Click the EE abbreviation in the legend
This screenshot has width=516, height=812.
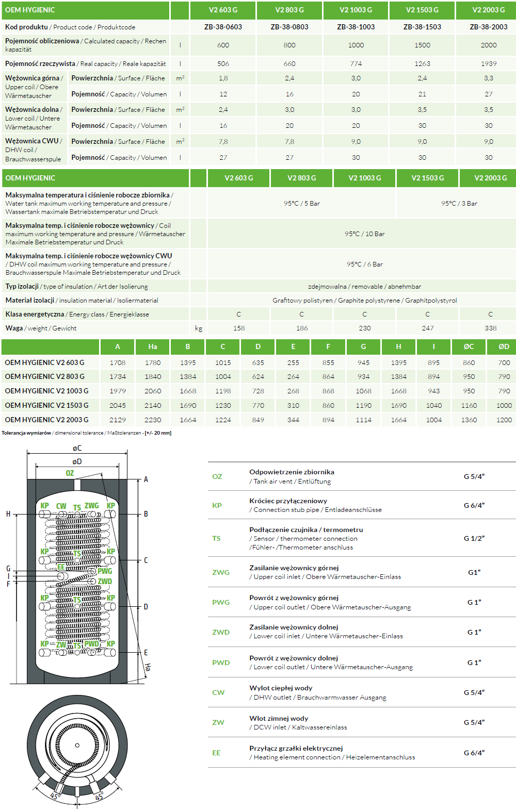[x=216, y=753]
